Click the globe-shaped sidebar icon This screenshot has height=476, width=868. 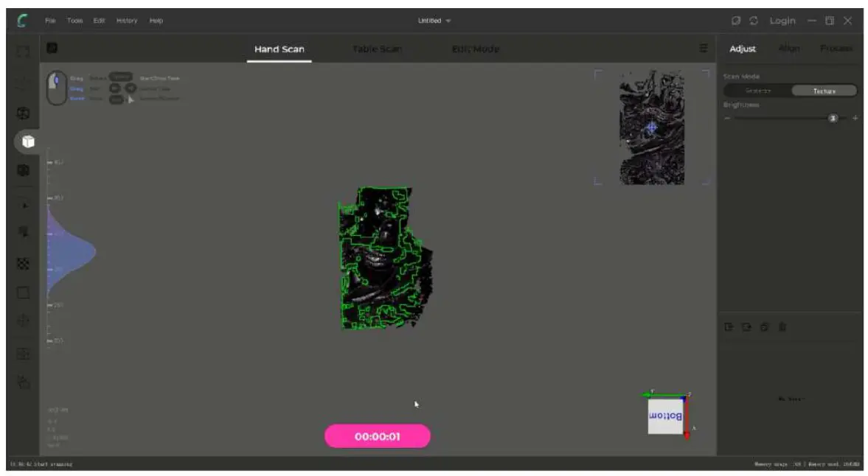click(x=23, y=113)
